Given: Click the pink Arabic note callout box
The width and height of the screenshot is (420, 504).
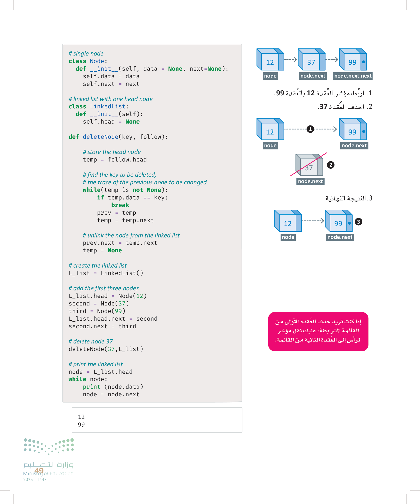Looking at the screenshot, I should [318, 331].
